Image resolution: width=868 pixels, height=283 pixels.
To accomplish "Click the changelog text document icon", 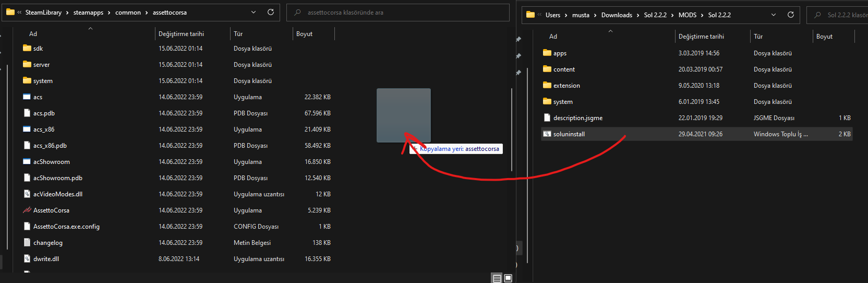I will pos(27,242).
